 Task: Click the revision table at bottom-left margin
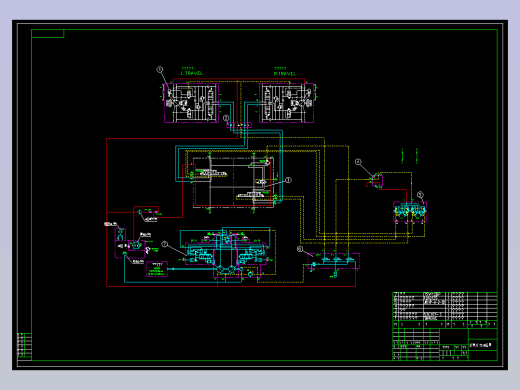[24, 345]
